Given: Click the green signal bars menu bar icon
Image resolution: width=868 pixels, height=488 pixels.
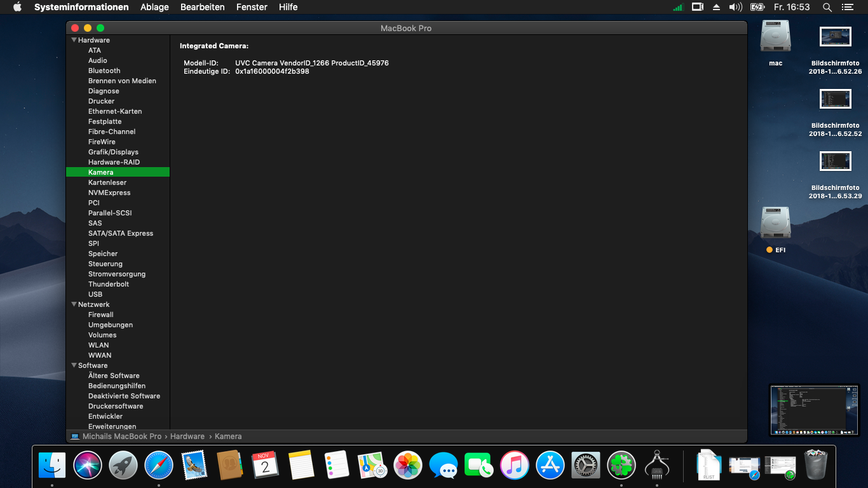Looking at the screenshot, I should click(678, 8).
